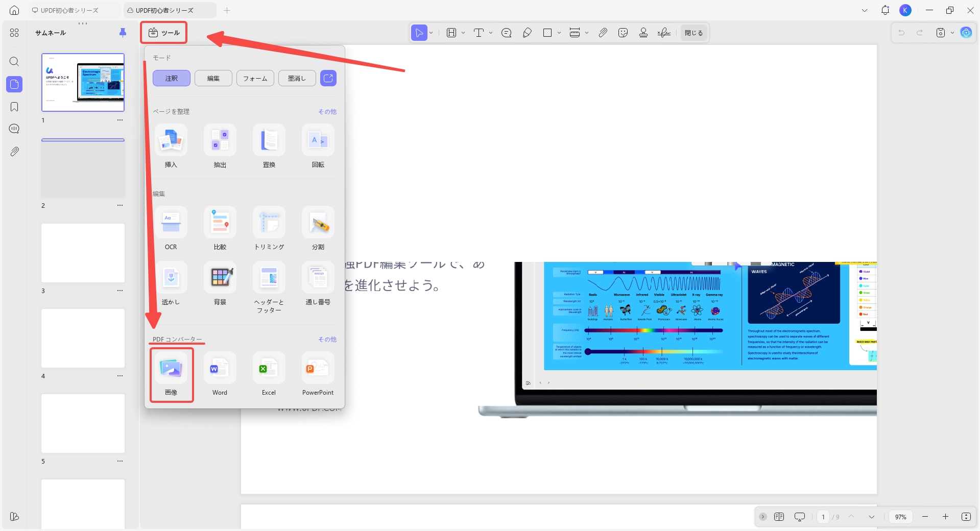Image resolution: width=980 pixels, height=531 pixels.
Task: Open the 分割 split tool
Action: [318, 228]
